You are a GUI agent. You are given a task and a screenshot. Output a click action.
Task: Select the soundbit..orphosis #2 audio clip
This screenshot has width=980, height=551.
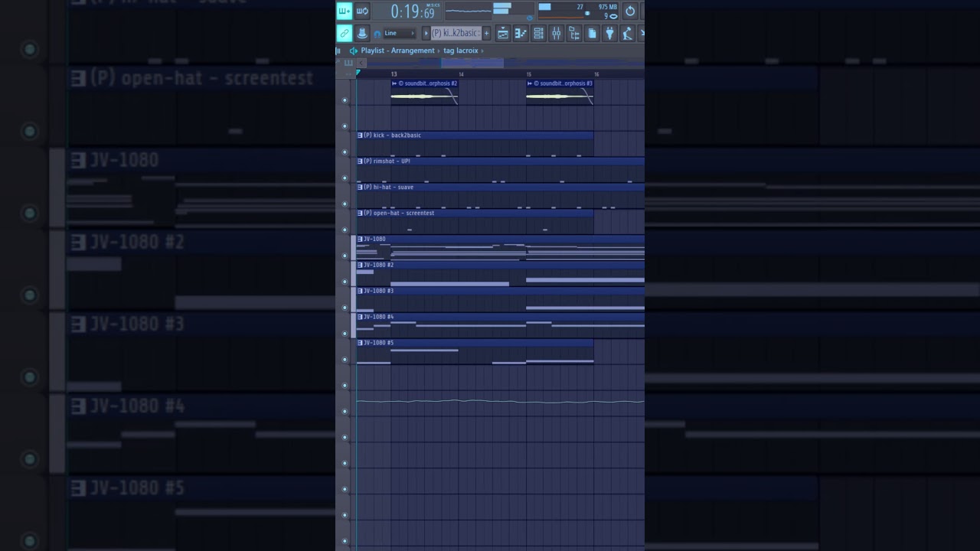tap(424, 93)
